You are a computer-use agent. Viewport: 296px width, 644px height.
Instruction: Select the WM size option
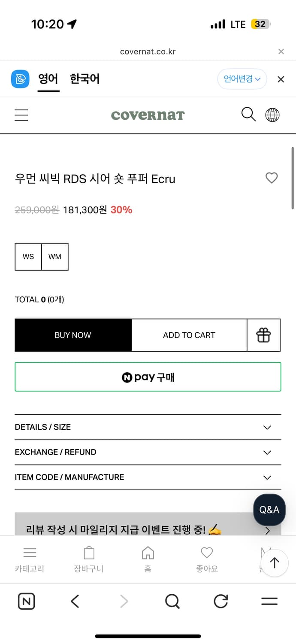pos(54,257)
